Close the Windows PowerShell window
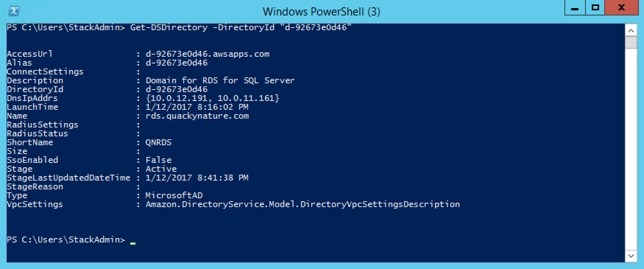Screen dimensions: 644x269 pyautogui.click(x=622, y=8)
